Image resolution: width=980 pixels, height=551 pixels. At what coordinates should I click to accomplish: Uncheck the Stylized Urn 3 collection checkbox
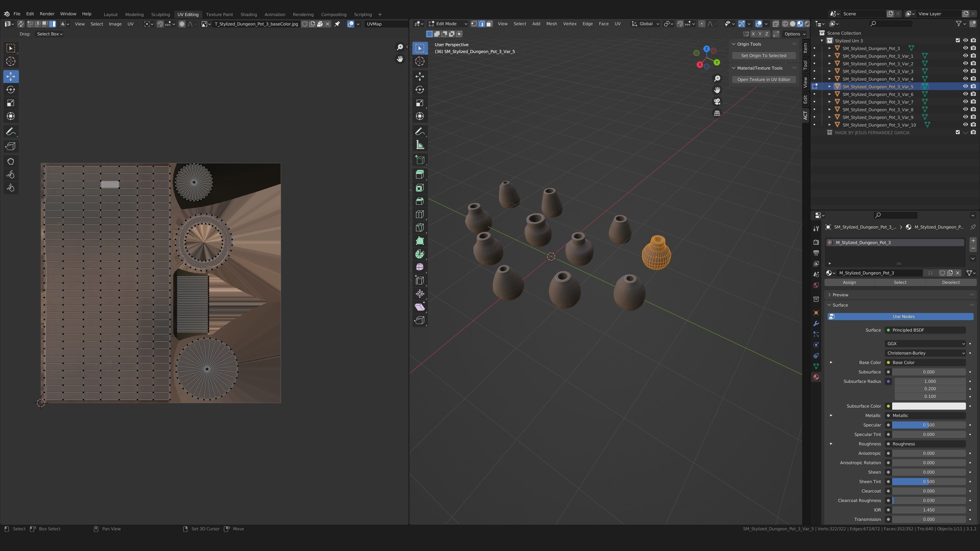[x=958, y=41]
